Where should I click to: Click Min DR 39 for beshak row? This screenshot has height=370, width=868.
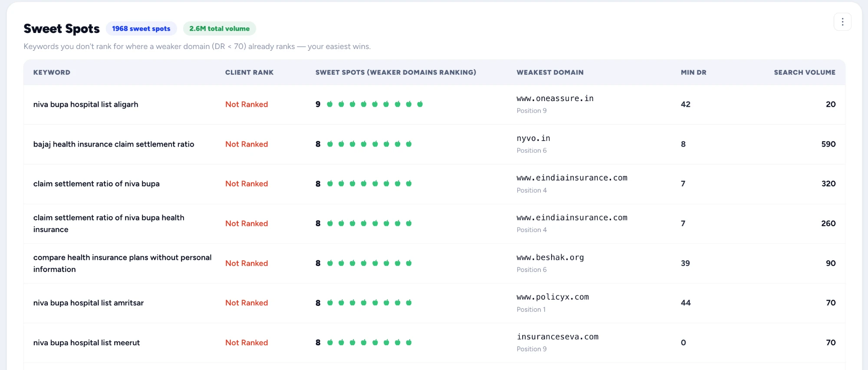click(x=685, y=263)
